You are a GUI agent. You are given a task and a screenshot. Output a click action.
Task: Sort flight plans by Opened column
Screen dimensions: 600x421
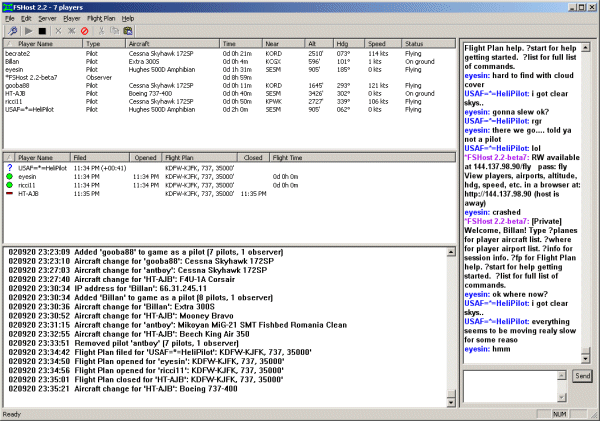tap(146, 158)
